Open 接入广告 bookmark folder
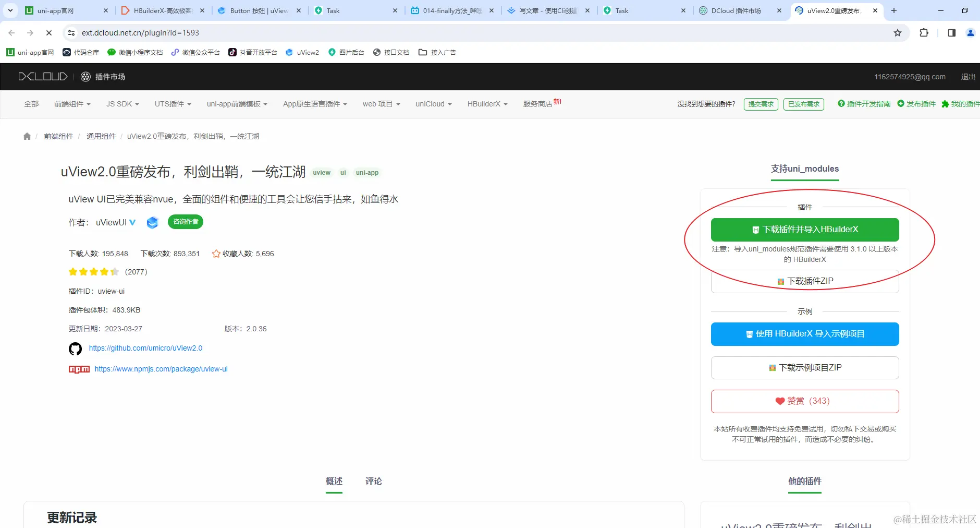Screen dimensions: 980x528 tap(437, 52)
